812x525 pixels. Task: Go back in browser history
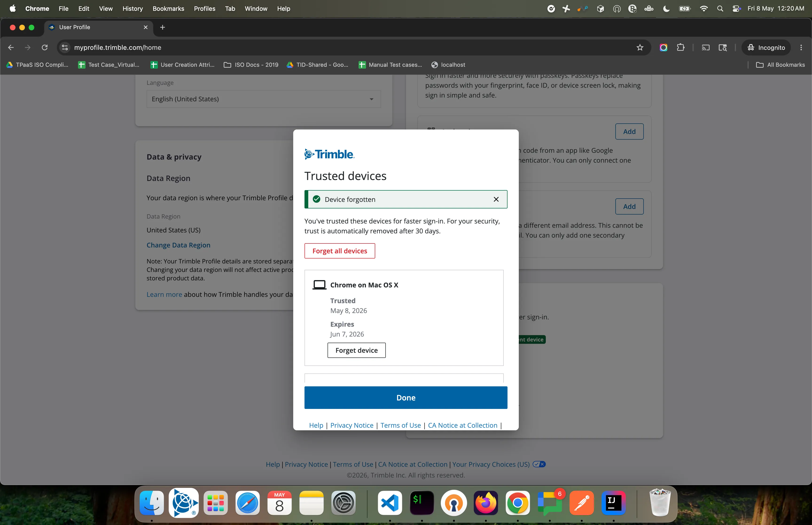pos(11,47)
